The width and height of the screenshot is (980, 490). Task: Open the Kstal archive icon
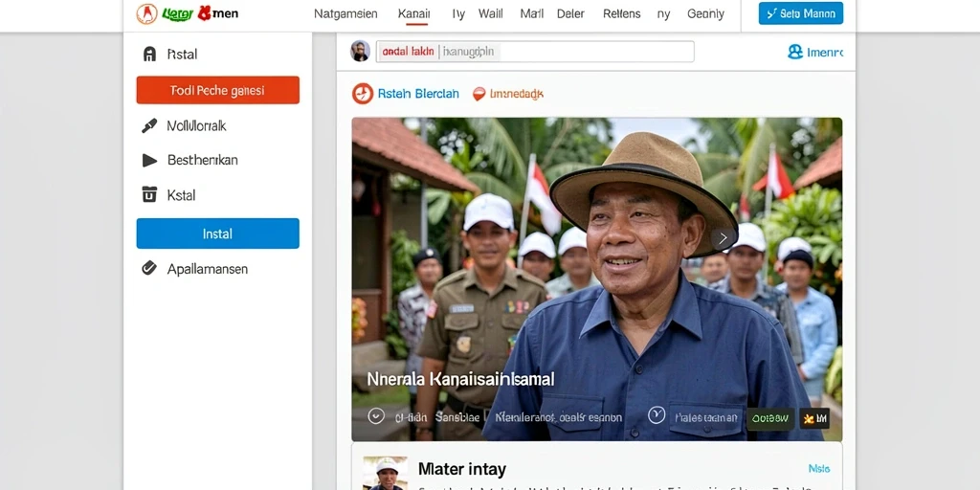(149, 194)
